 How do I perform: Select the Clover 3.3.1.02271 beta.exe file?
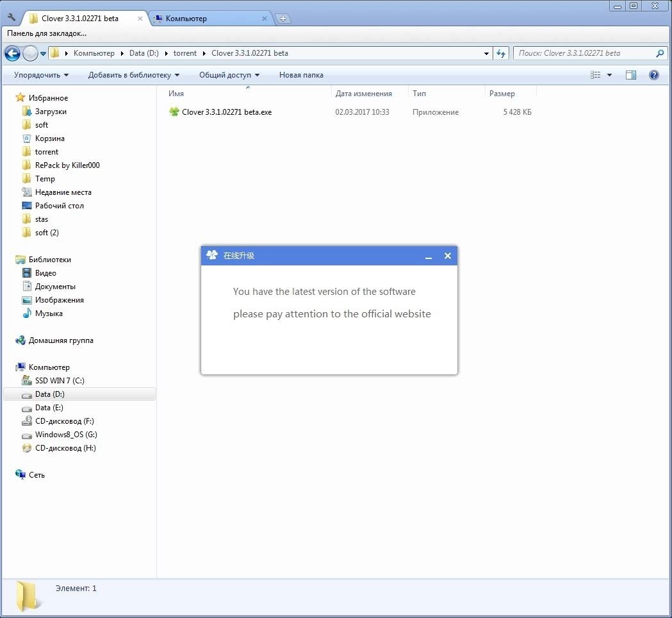click(227, 112)
